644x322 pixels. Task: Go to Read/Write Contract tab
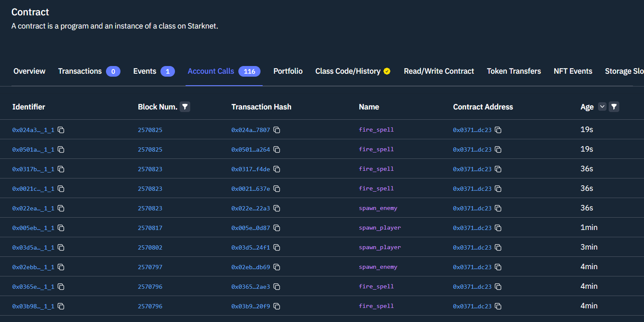click(439, 71)
